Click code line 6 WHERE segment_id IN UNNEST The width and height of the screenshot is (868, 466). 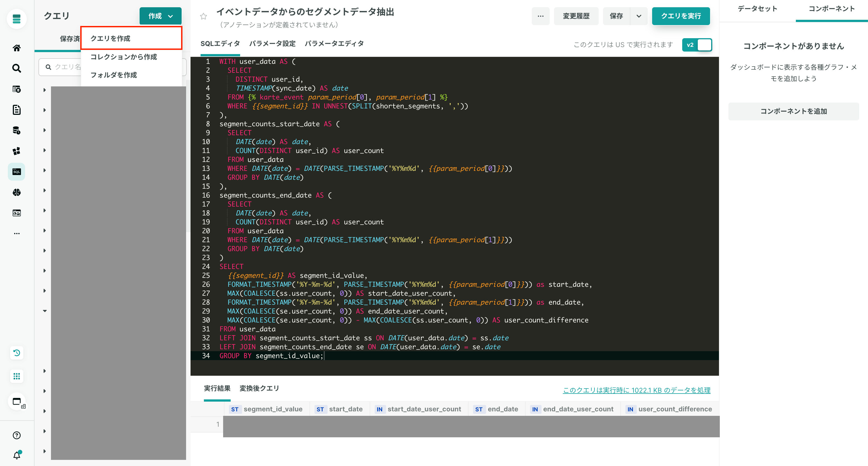(x=347, y=106)
